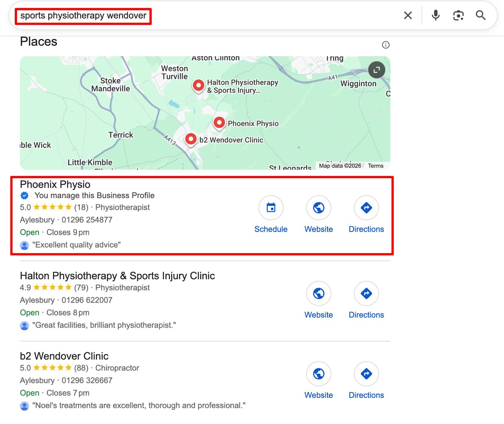Open Halton Physiotherapy & Sports Injury Clinic listing
This screenshot has height=424, width=504.
[x=117, y=276]
